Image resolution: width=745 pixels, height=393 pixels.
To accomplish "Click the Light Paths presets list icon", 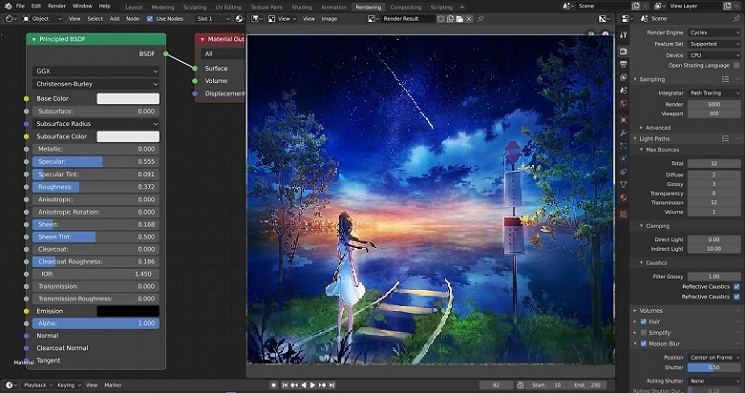I will point(726,138).
